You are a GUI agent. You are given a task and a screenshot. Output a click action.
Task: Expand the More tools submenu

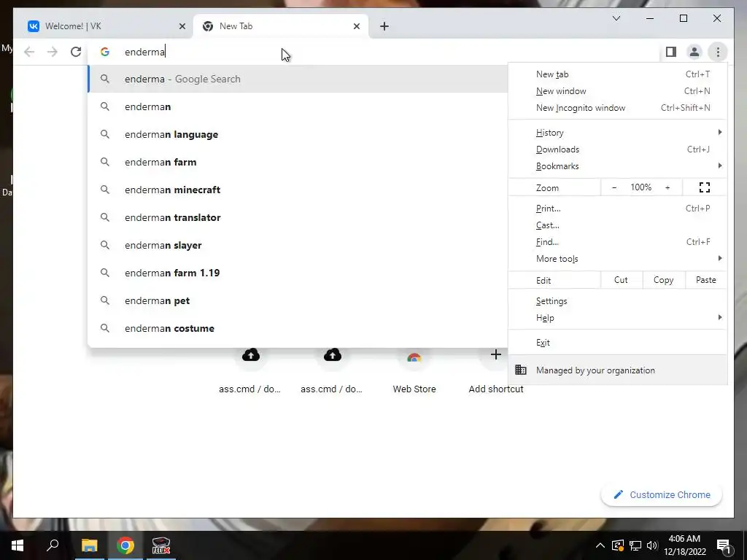[618, 259]
